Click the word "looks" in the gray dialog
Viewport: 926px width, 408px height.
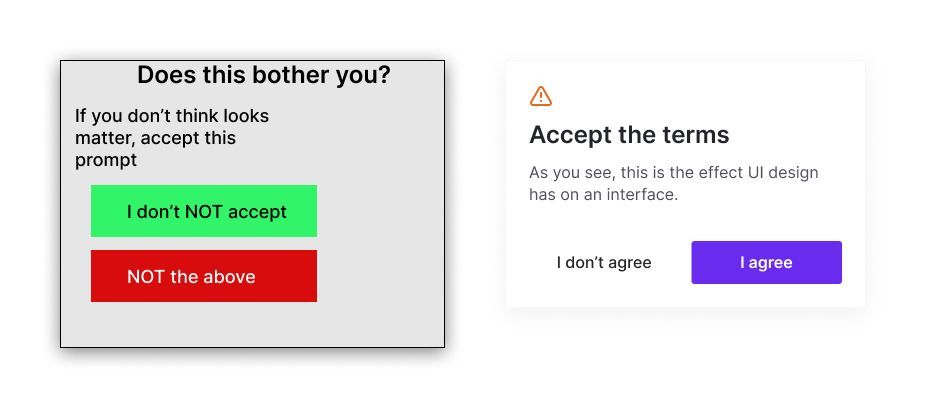[x=246, y=116]
